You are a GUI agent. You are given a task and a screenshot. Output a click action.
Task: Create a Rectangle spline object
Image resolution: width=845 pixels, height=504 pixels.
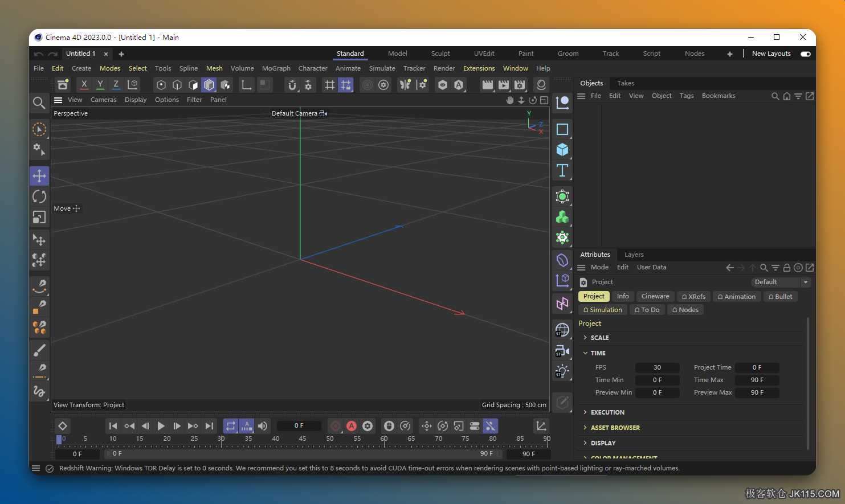click(x=562, y=129)
